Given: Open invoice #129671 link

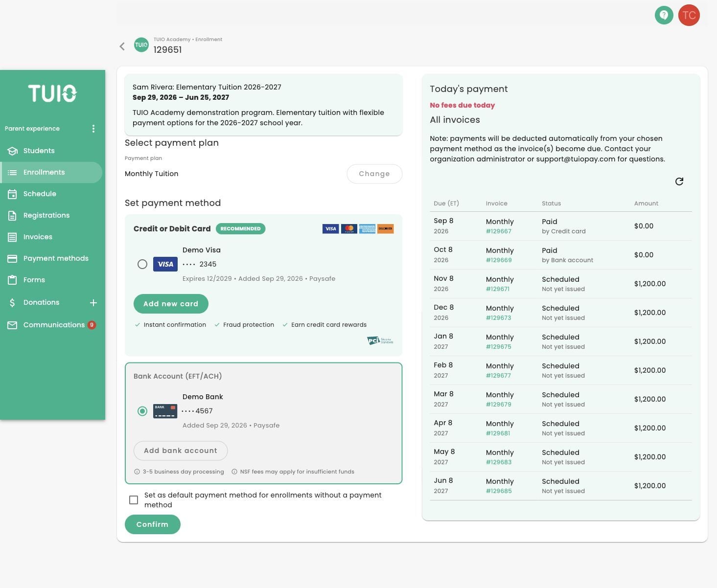Looking at the screenshot, I should pos(498,289).
